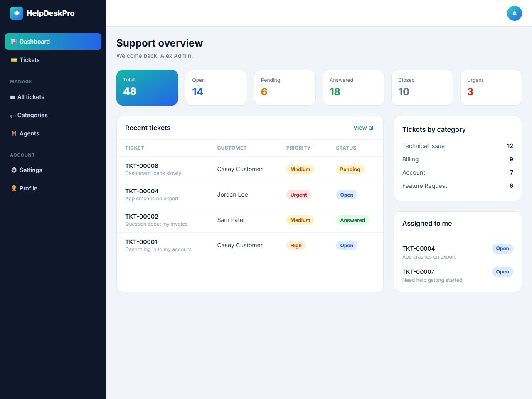Select the Open 14 stat card
The height and width of the screenshot is (399, 532).
[216, 88]
